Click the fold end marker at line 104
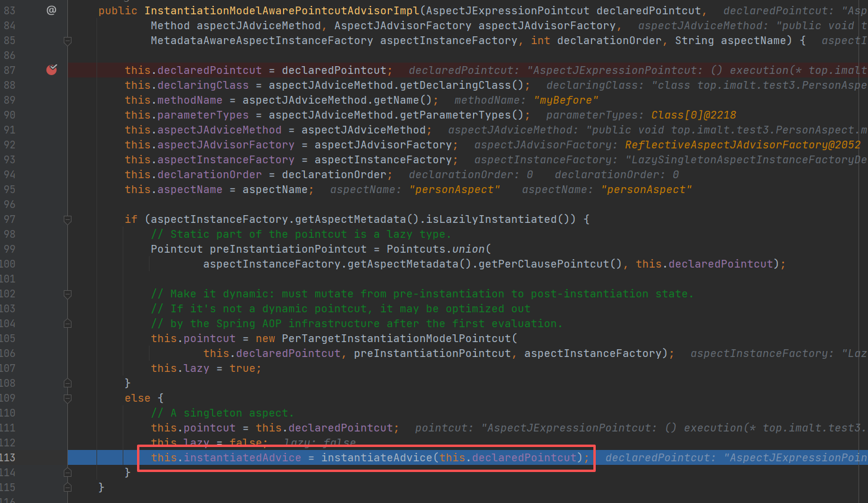Image resolution: width=868 pixels, height=503 pixels. (67, 324)
